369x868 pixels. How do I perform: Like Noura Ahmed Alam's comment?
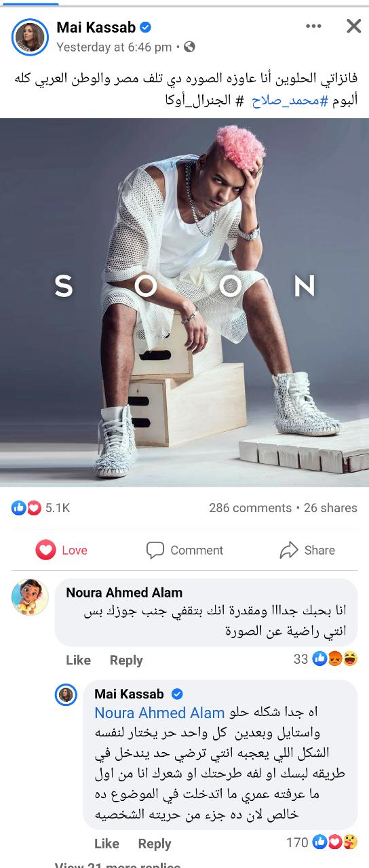[x=78, y=660]
